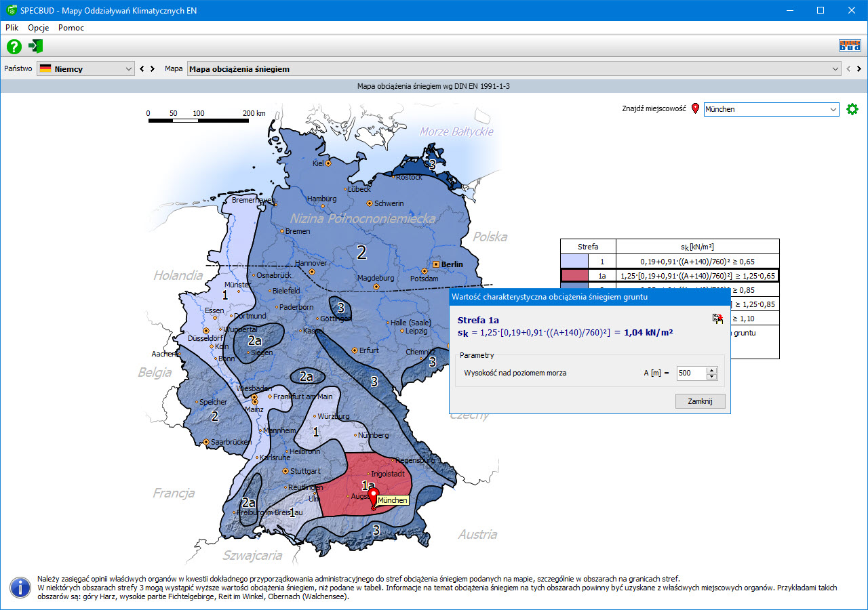This screenshot has width=868, height=610.
Task: Click the copy-result icon in the dialog
Action: click(x=717, y=319)
